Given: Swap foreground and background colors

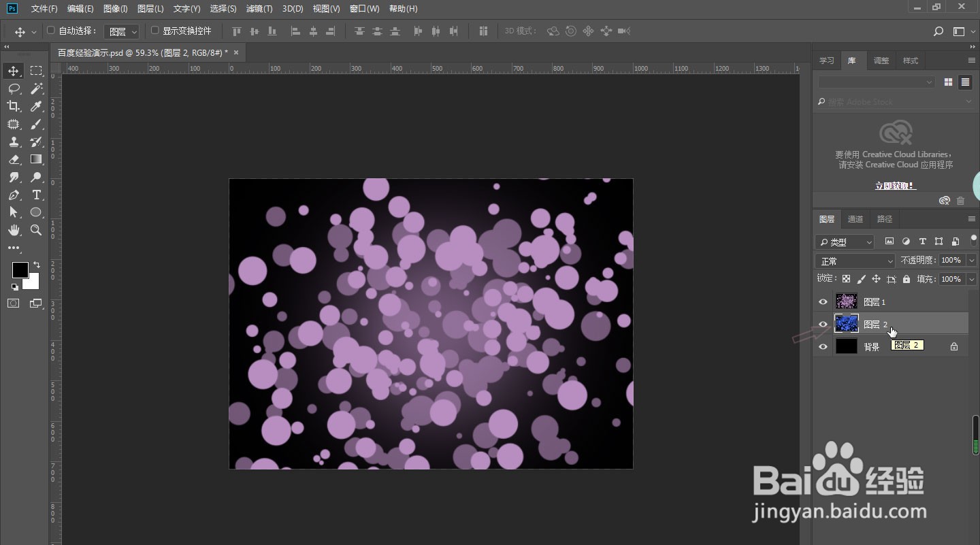Looking at the screenshot, I should pyautogui.click(x=36, y=264).
